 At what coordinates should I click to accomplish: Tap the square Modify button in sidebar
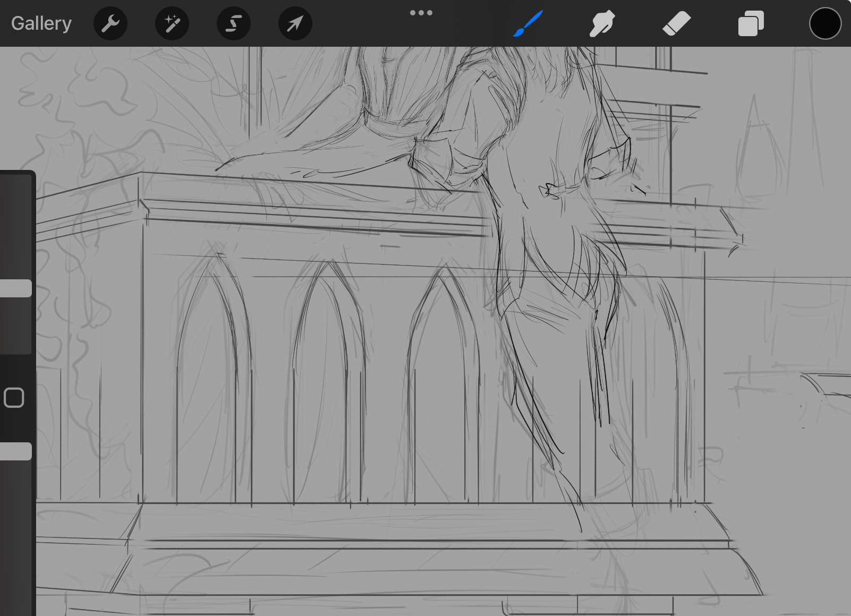click(x=14, y=398)
